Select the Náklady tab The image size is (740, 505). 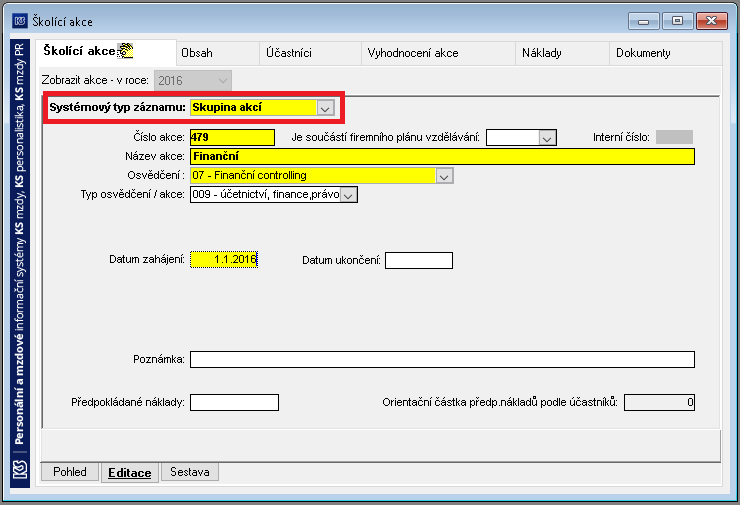542,53
